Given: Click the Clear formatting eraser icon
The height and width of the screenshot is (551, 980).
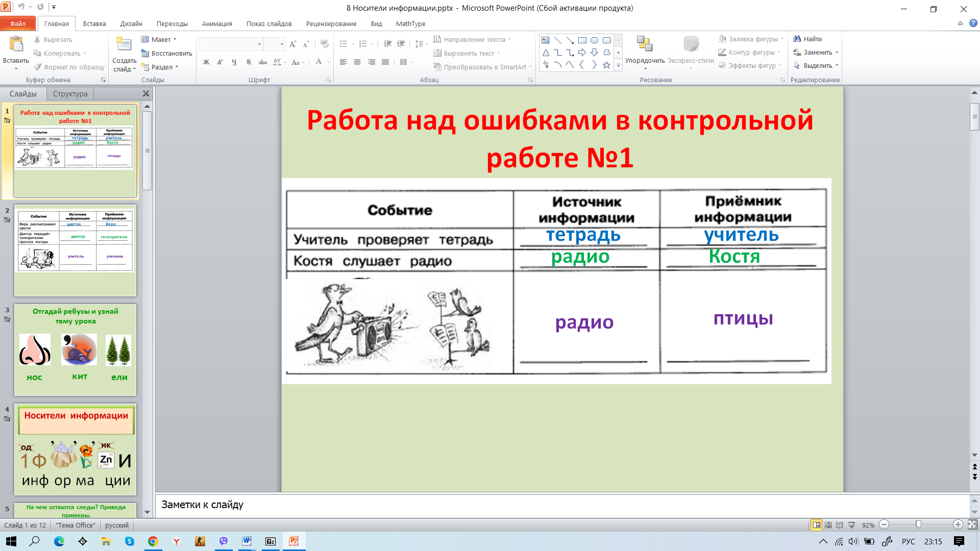Looking at the screenshot, I should tap(325, 44).
